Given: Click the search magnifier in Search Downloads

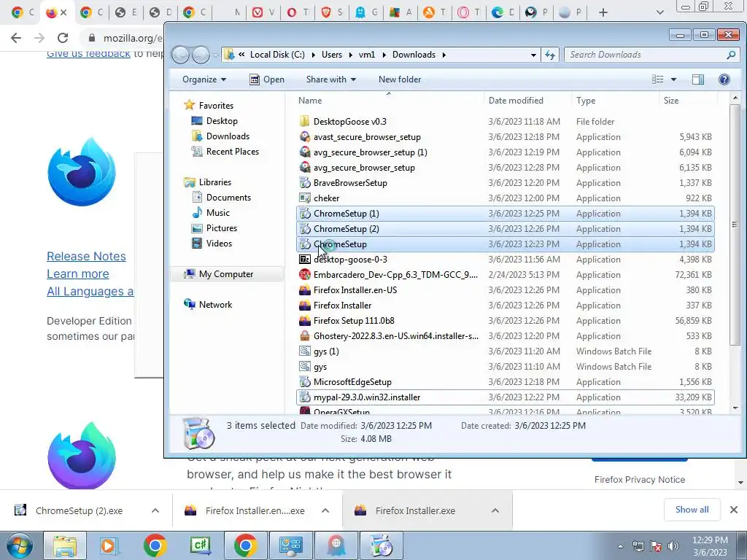Looking at the screenshot, I should (731, 55).
